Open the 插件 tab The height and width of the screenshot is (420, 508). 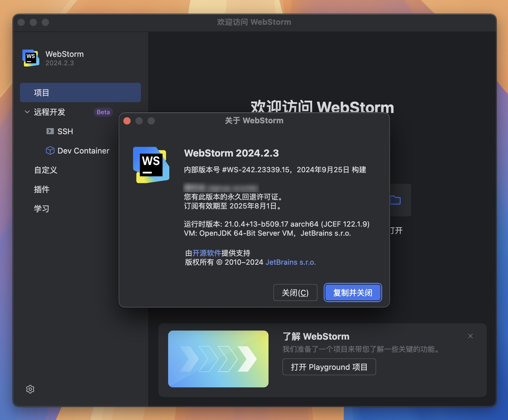42,189
